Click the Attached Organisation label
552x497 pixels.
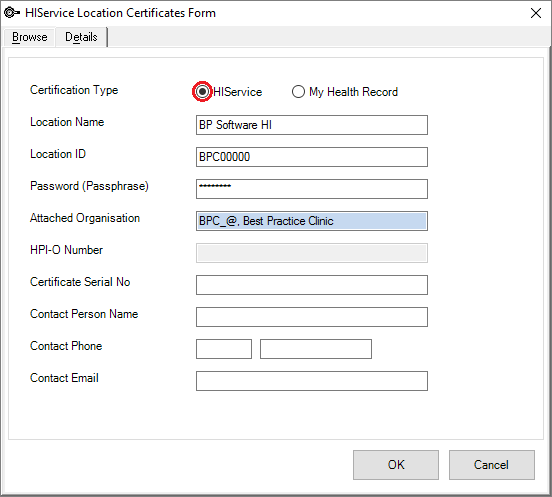click(x=85, y=218)
